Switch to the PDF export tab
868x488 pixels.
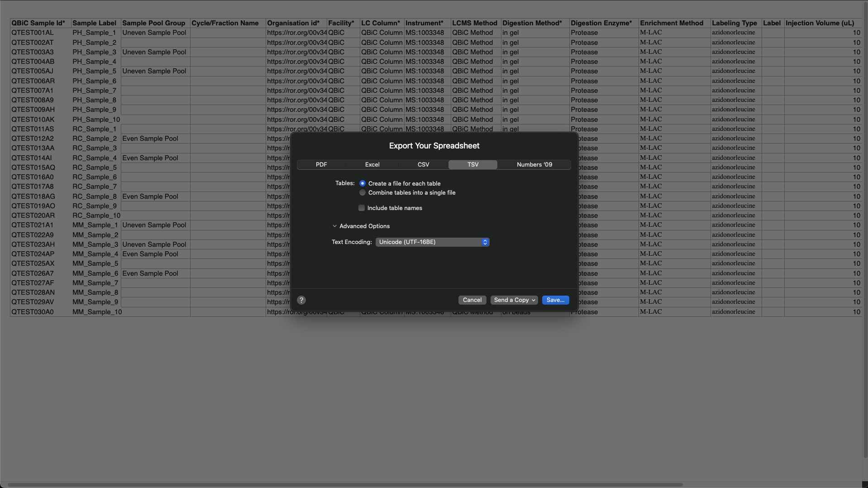(x=321, y=165)
